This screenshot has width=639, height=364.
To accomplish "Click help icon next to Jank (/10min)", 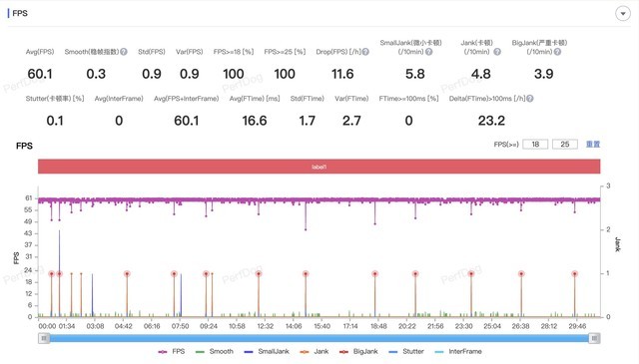I will (497, 52).
